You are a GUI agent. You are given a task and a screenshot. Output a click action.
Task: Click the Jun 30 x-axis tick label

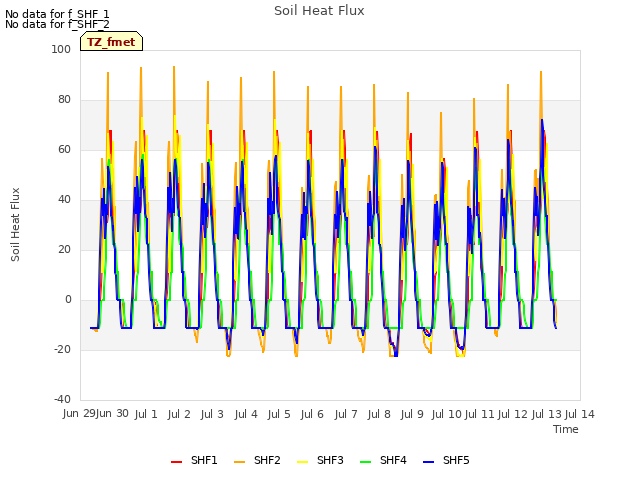pos(112,414)
